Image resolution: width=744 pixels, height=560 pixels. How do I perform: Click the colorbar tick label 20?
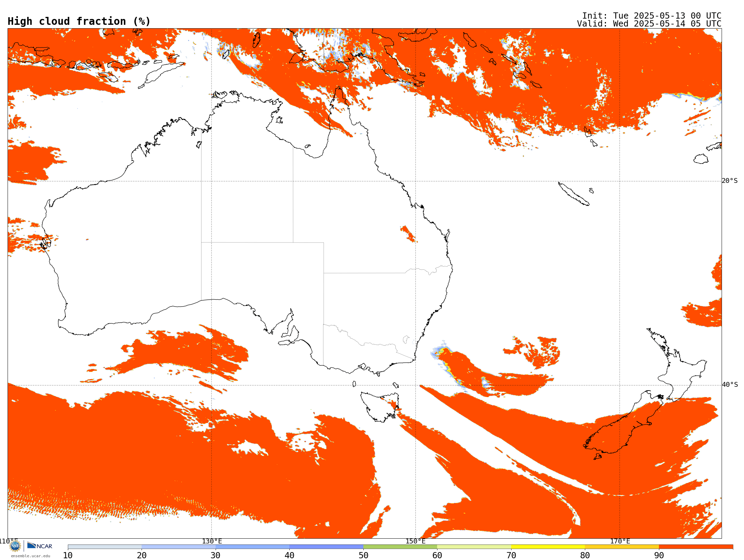click(x=142, y=555)
